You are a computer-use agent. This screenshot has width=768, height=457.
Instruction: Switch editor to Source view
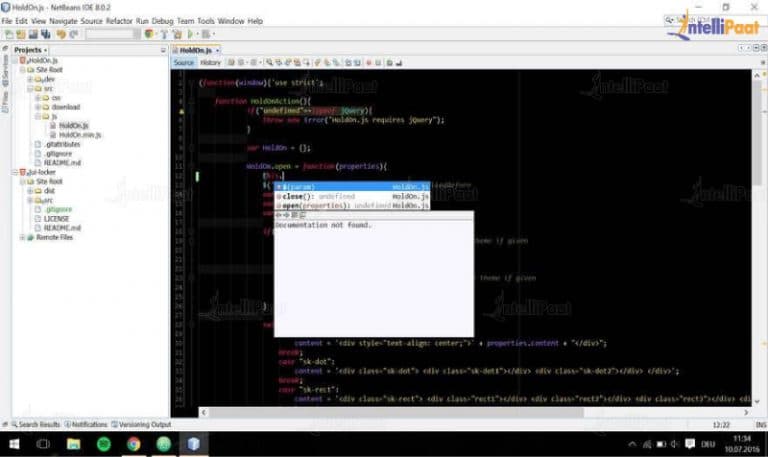pos(184,63)
